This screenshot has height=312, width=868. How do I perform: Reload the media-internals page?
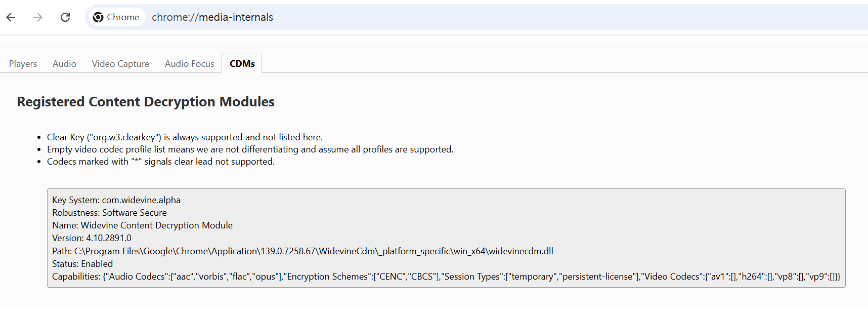(65, 17)
